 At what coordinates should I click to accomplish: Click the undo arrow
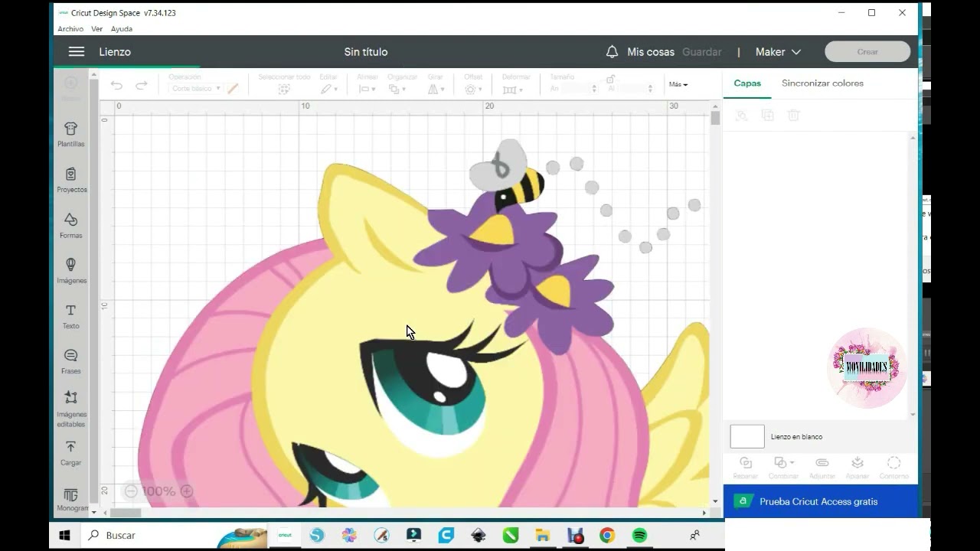pos(116,85)
